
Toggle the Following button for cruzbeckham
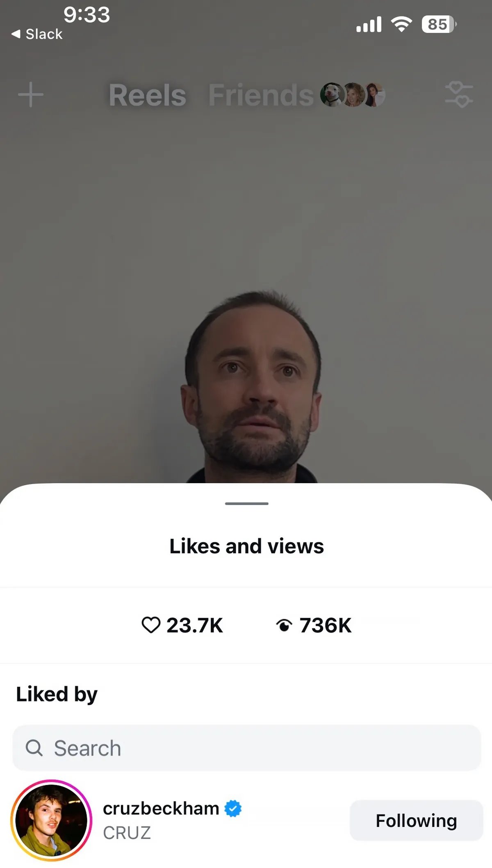(416, 820)
